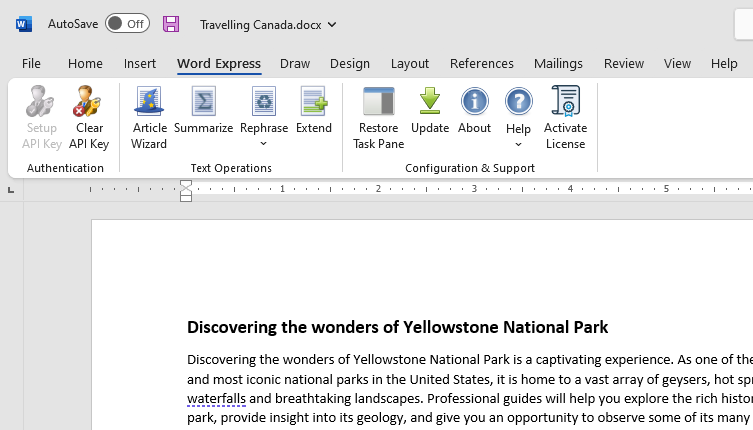Click the Configuration & Support group label
Viewport: 753px width, 430px height.
click(470, 168)
